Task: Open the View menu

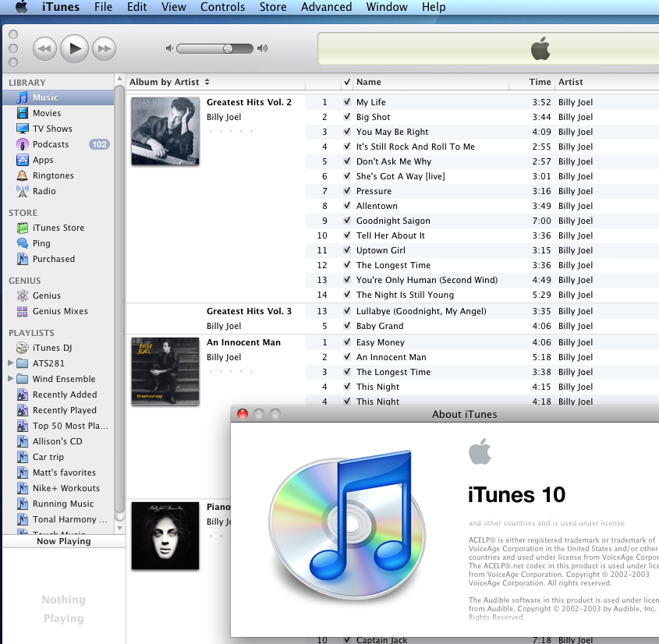Action: [x=174, y=7]
